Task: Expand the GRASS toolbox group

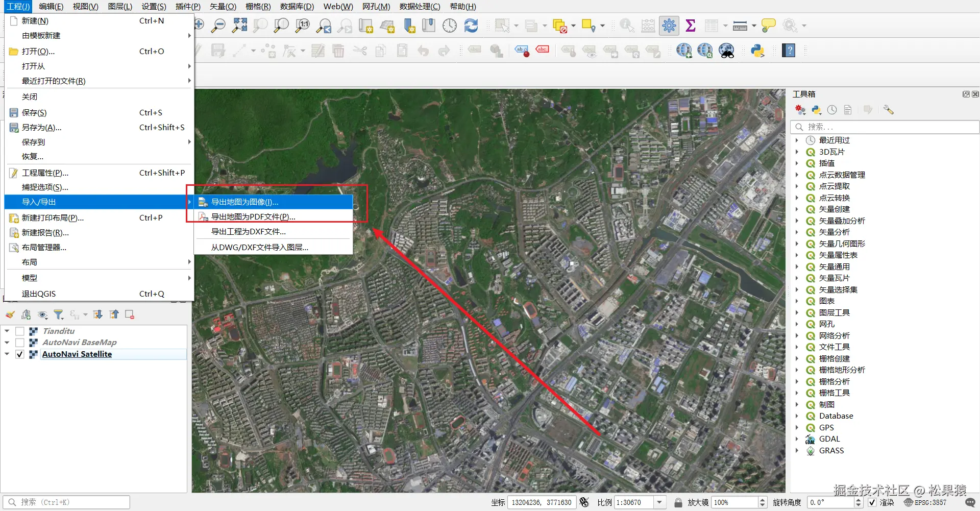Action: (796, 450)
